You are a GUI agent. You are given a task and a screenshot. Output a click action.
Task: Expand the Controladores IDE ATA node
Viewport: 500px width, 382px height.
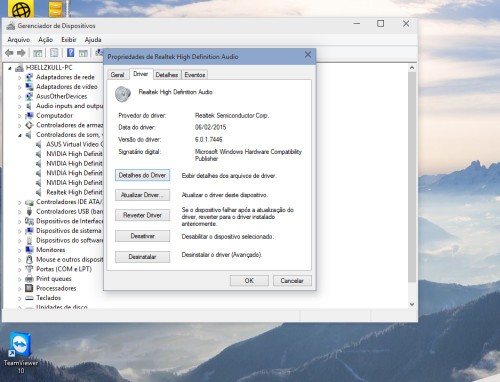[x=20, y=202]
